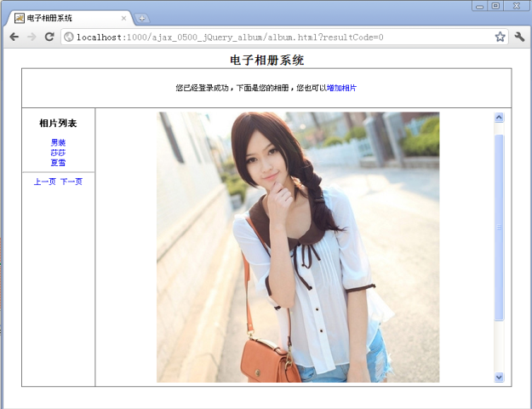Open a new tab with plus button

point(142,19)
